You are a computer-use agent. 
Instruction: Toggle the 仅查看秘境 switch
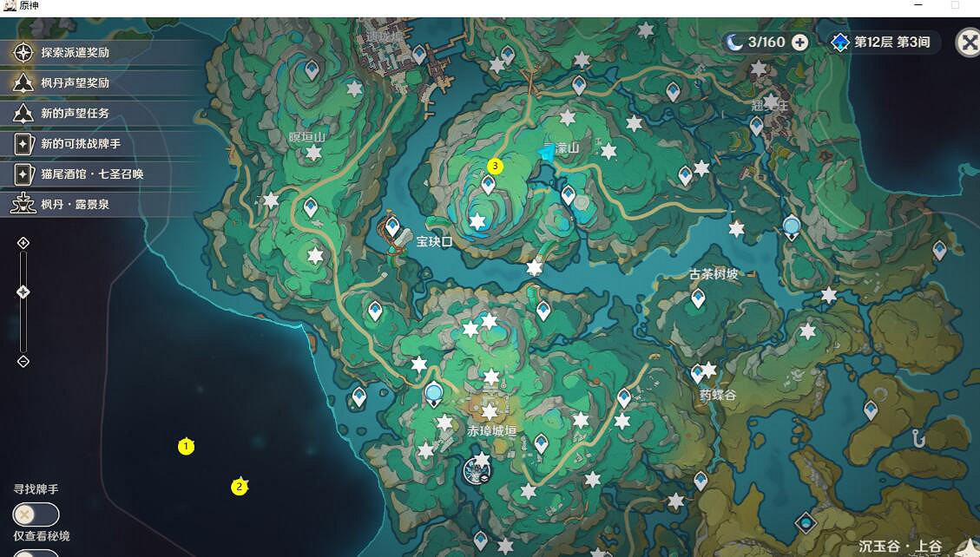(36, 554)
